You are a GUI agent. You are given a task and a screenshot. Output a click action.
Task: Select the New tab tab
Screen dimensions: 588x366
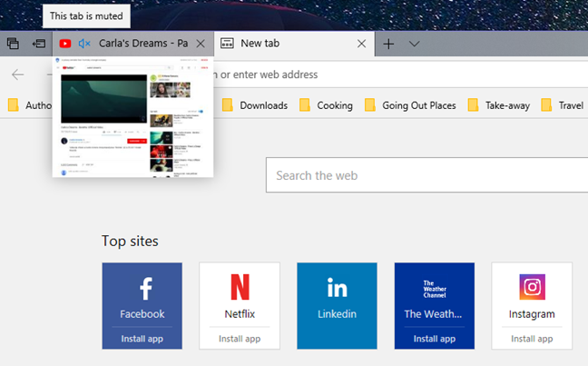point(294,44)
